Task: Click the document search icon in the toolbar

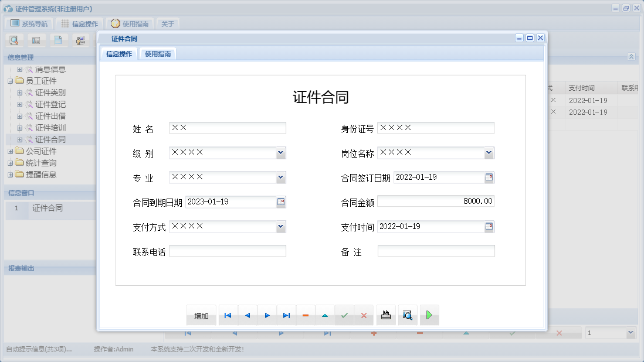Action: (14, 40)
